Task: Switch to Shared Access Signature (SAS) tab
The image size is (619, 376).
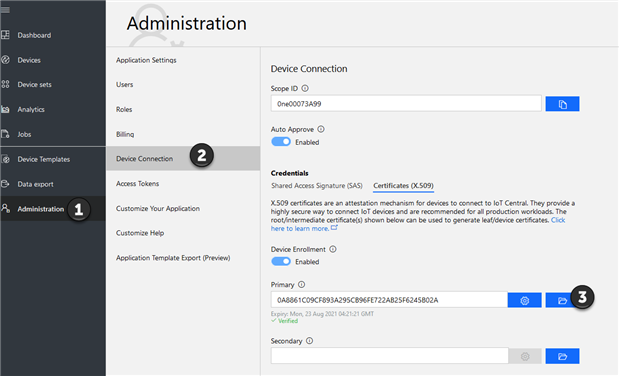Action: click(317, 186)
